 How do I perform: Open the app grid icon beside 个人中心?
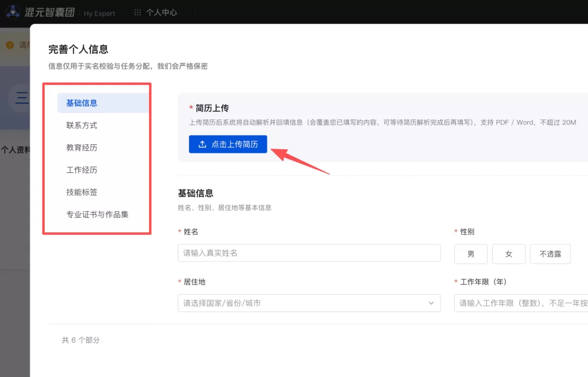tap(138, 13)
